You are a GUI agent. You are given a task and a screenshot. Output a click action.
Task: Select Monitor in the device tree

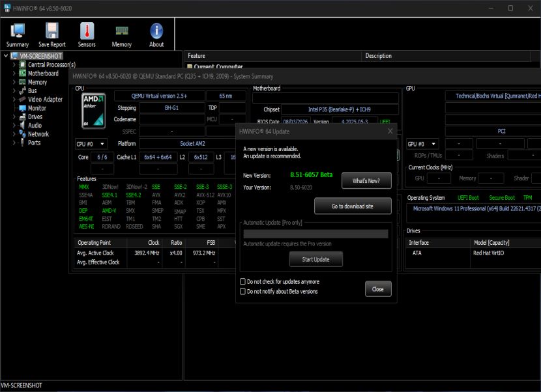click(x=37, y=108)
